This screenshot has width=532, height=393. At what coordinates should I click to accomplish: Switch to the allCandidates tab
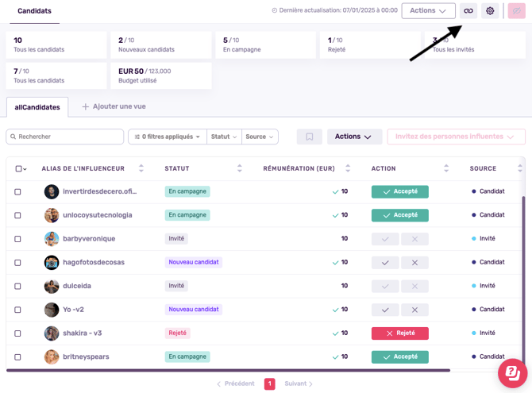coord(37,107)
